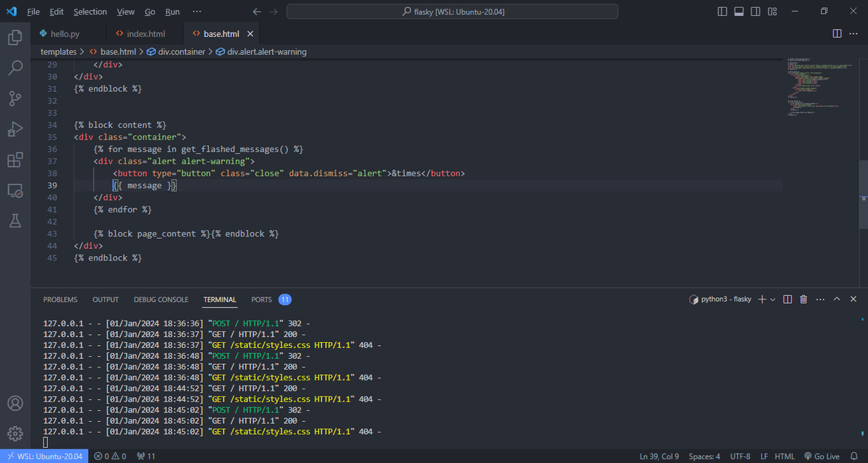Viewport: 868px width, 463px height.
Task: Open the terminal more actions dropdown
Action: coord(820,298)
